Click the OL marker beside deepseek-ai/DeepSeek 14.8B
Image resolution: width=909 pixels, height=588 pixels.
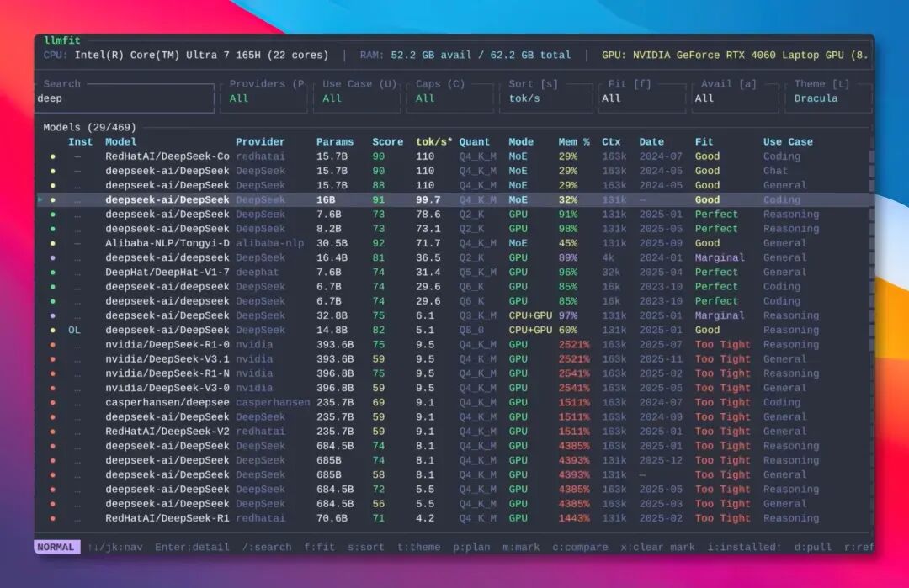[74, 330]
